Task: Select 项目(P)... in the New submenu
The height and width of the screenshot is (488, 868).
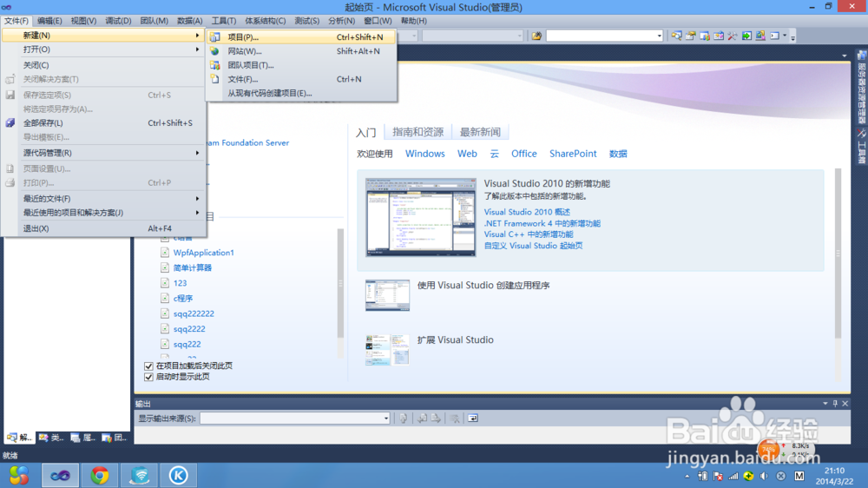Action: (x=302, y=37)
